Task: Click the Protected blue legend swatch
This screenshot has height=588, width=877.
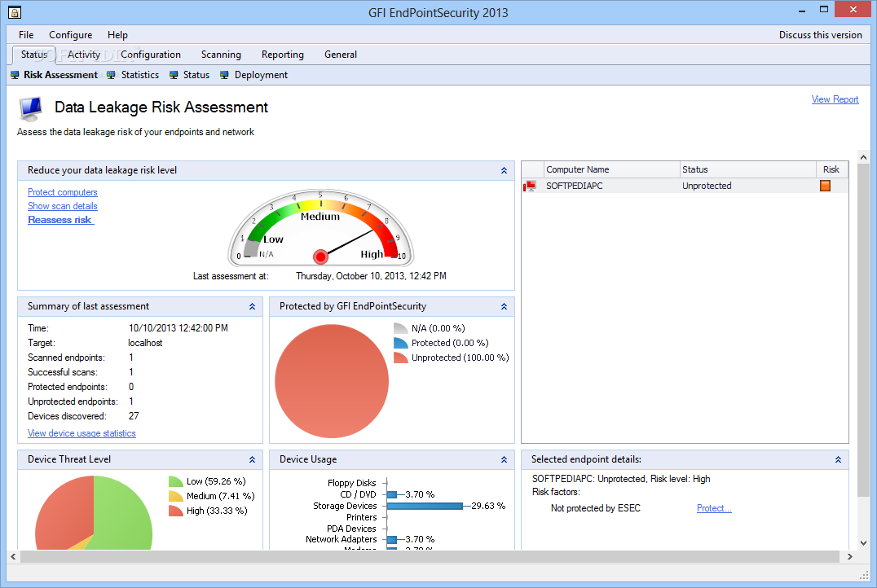Action: pos(400,343)
